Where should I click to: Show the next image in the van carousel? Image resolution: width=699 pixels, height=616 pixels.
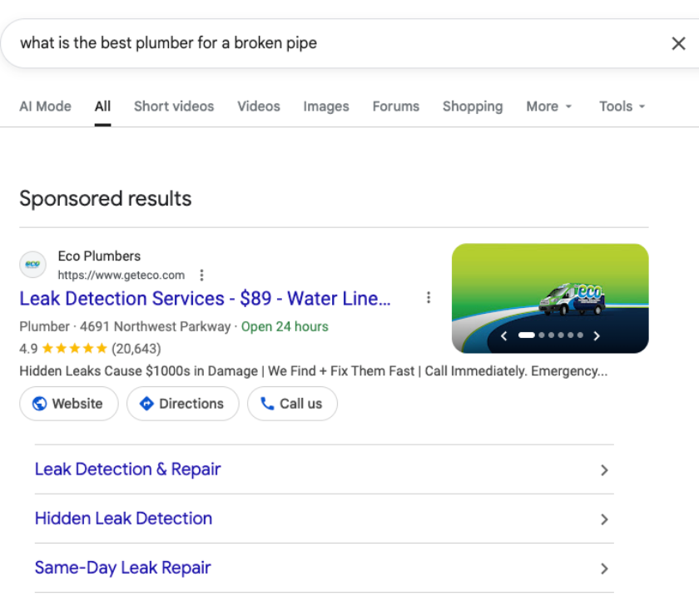(x=597, y=335)
